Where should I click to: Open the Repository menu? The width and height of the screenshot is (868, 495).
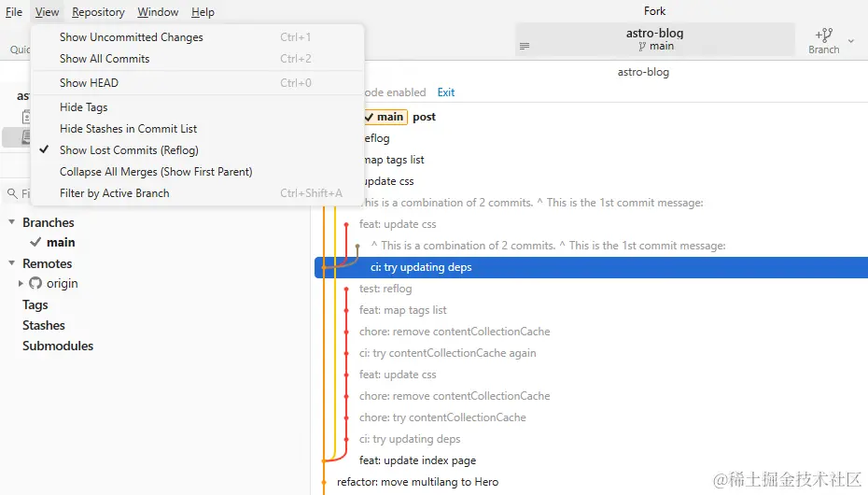(x=98, y=11)
